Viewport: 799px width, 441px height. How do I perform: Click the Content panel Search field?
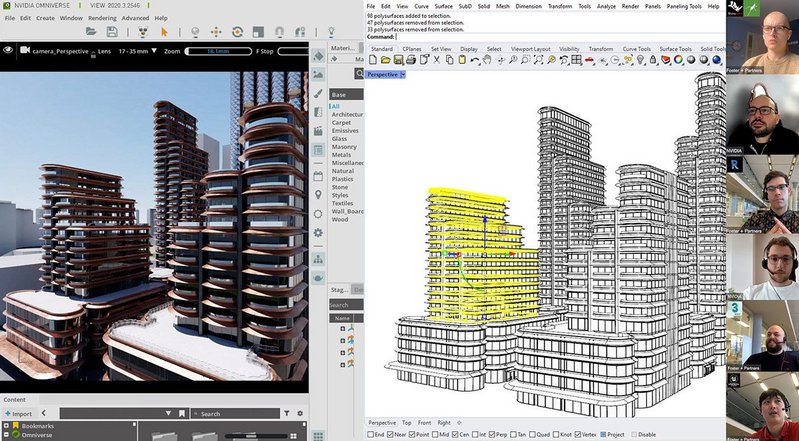click(235, 413)
